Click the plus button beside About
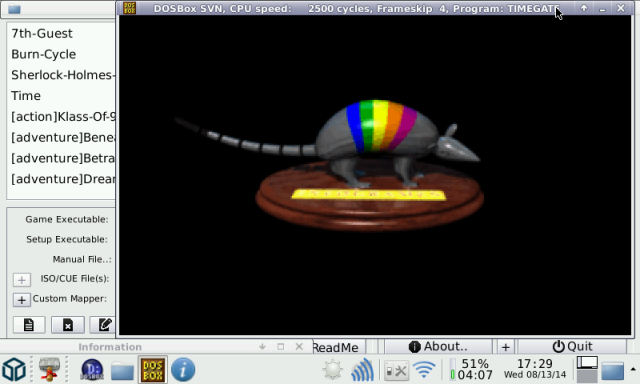Image resolution: width=640 pixels, height=384 pixels. pos(506,347)
